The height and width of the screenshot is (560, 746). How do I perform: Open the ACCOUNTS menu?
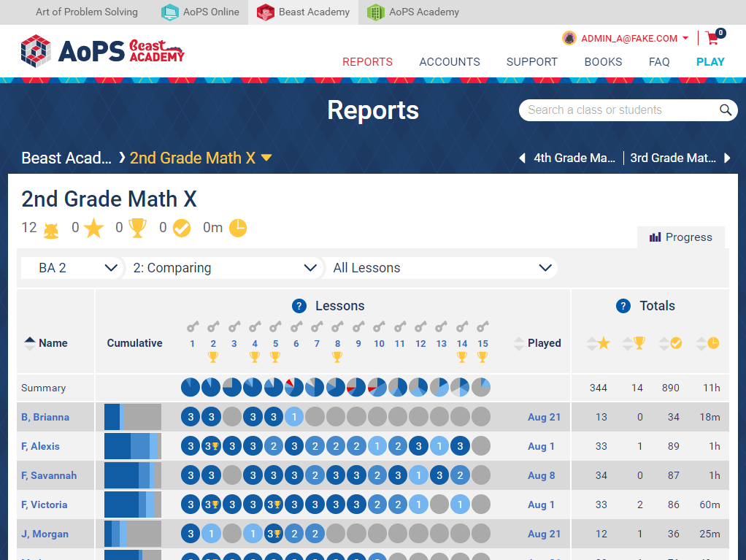tap(449, 62)
